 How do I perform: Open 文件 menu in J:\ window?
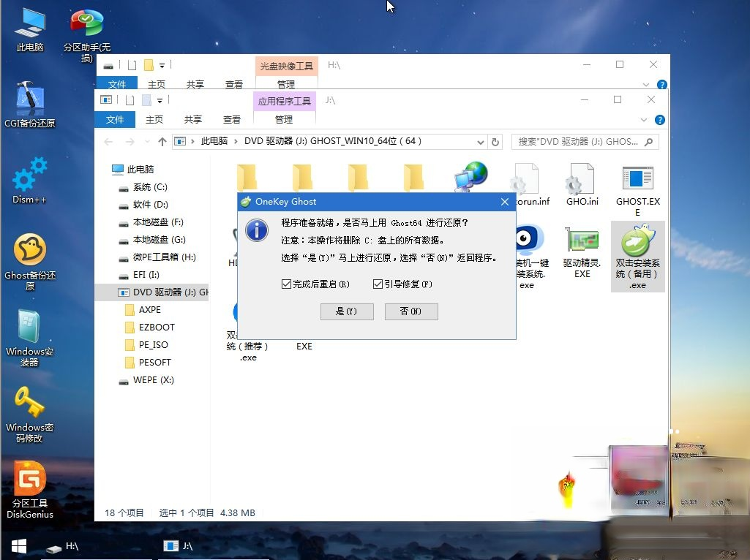pos(115,119)
